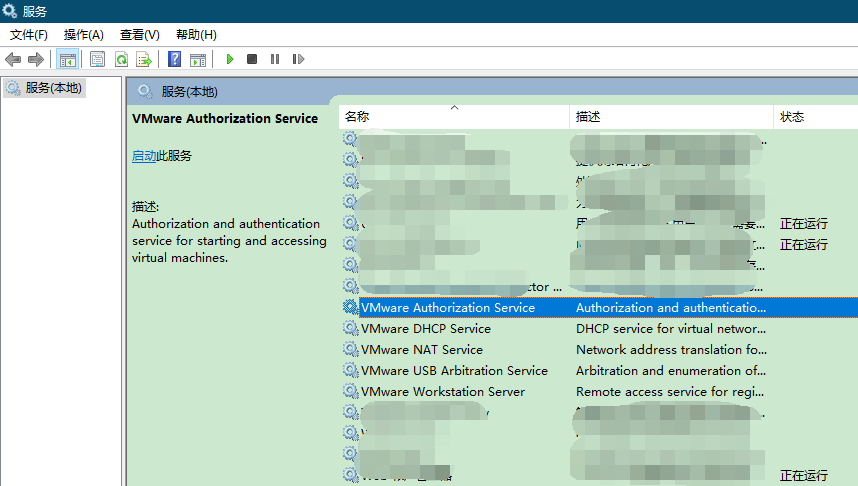The image size is (858, 486).
Task: Click the Stop Service square icon
Action: point(252,59)
